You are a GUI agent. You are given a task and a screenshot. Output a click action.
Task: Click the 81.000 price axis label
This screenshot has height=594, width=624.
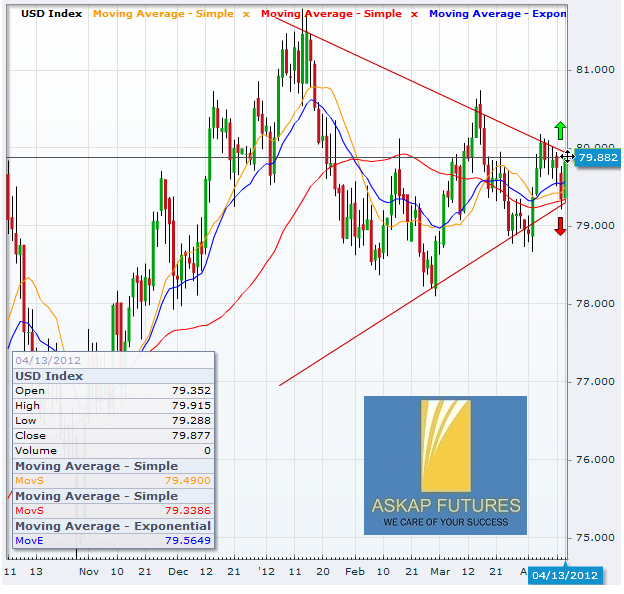[593, 70]
